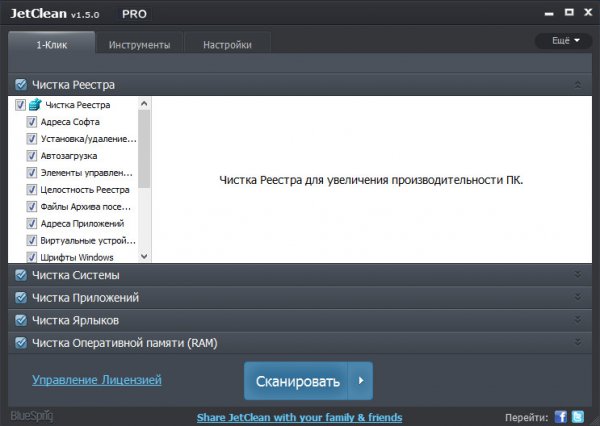
Task: Click the Чистка Ярлыков section title
Action: (x=75, y=320)
